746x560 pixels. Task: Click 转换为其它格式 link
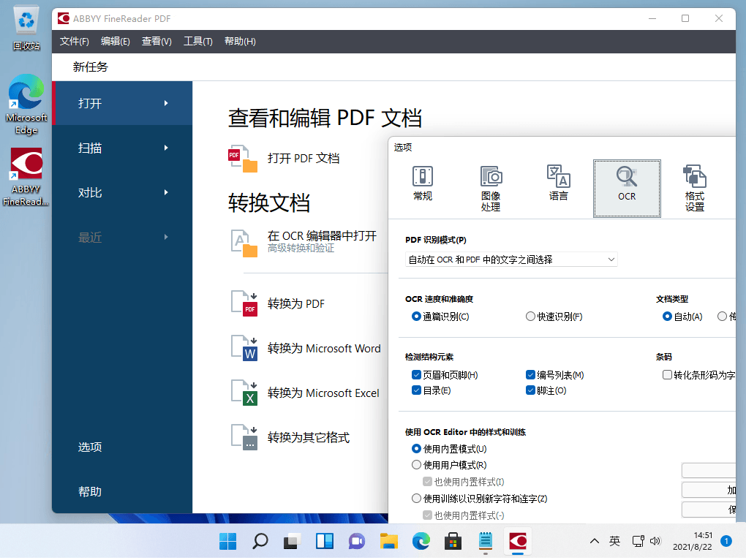pos(309,437)
